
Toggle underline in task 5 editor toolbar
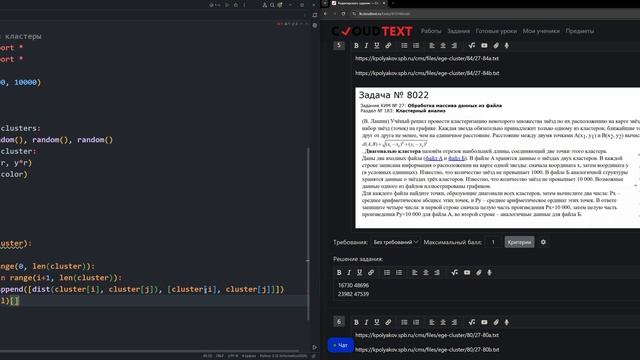pyautogui.click(x=377, y=46)
